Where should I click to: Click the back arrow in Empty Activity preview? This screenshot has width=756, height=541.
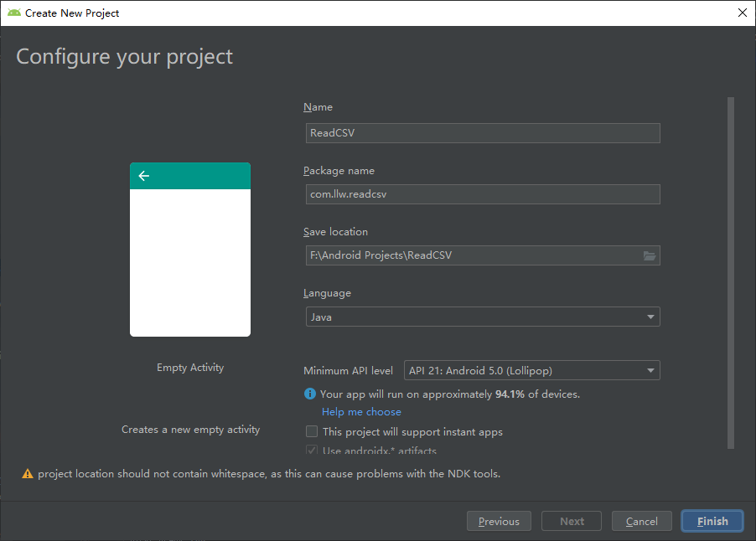[x=143, y=176]
